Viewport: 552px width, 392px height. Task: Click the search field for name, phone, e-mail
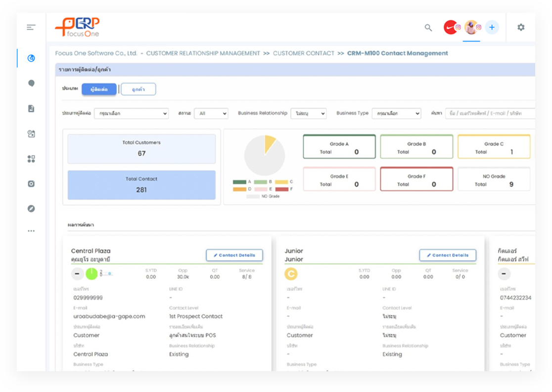(x=490, y=113)
